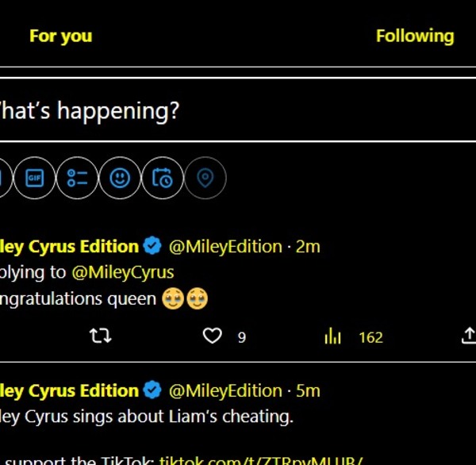476x465 pixels.
Task: Open the GIF picker
Action: 34,179
